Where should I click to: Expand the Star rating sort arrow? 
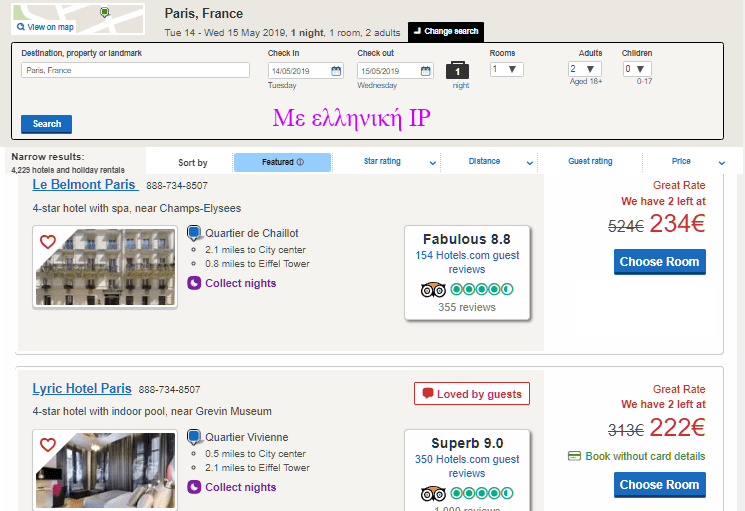pyautogui.click(x=433, y=163)
